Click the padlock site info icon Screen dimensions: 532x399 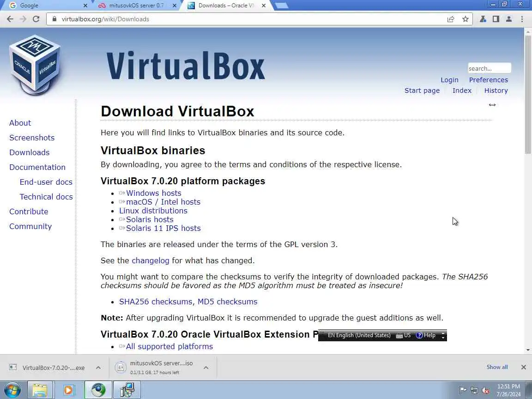click(54, 19)
